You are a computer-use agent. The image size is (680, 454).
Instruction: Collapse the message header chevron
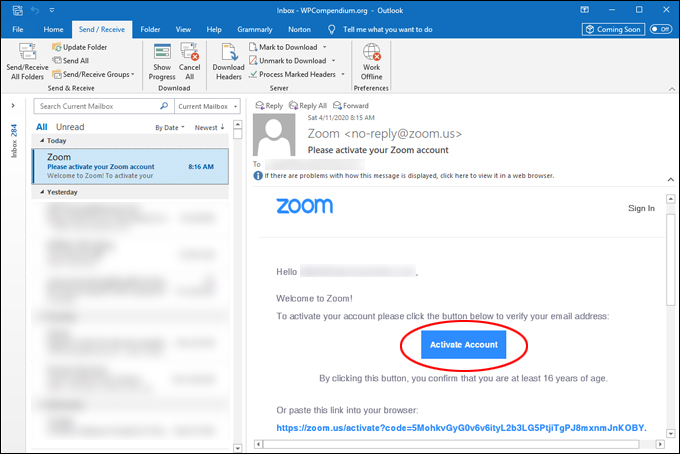click(x=670, y=179)
